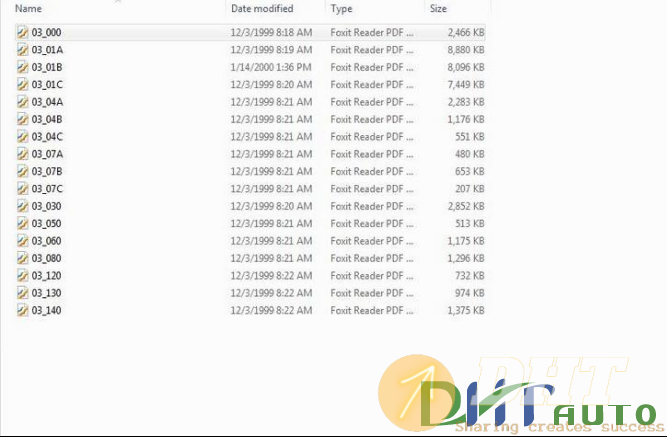Click the size value 1,296 KB
The height and width of the screenshot is (437, 667).
pos(466,258)
